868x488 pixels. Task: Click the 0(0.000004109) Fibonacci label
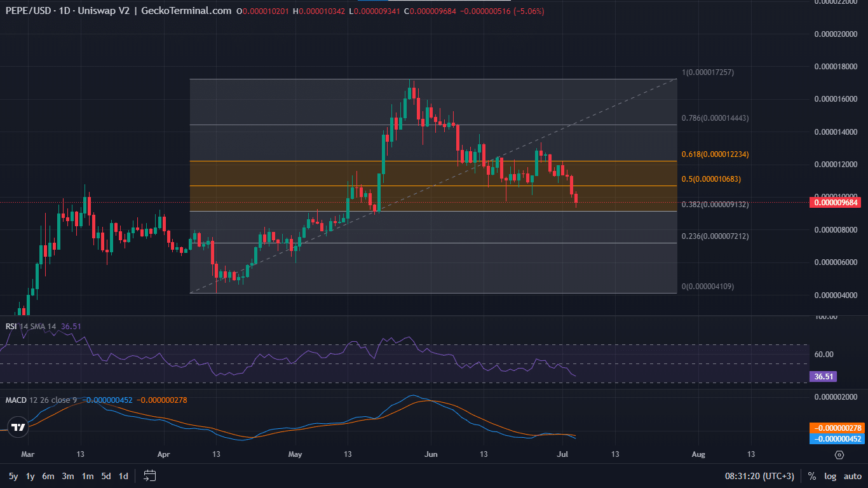coord(708,287)
